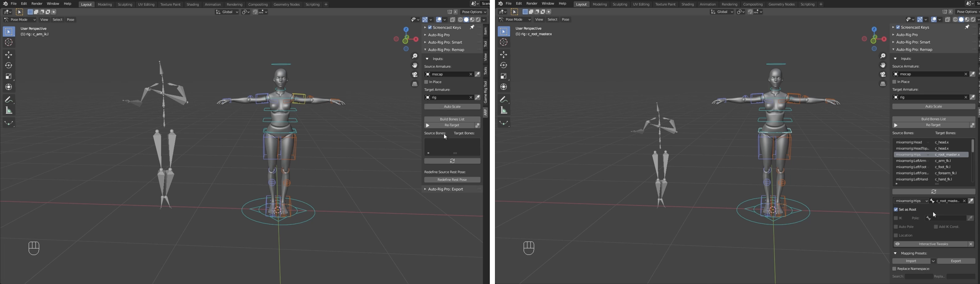The height and width of the screenshot is (284, 980).
Task: Click the zoom view icon in the right viewport
Action: click(x=883, y=56)
